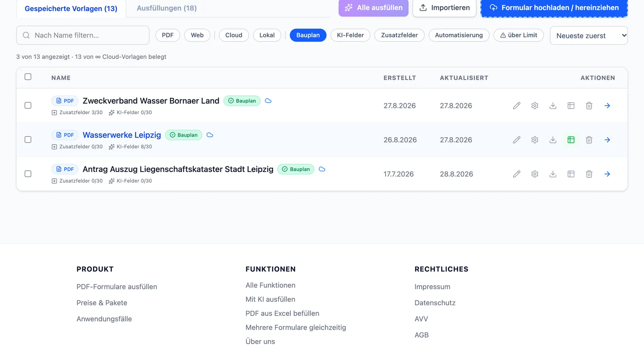Open settings gear for Wasserwerke Leipzig
644x351 pixels.
click(535, 140)
